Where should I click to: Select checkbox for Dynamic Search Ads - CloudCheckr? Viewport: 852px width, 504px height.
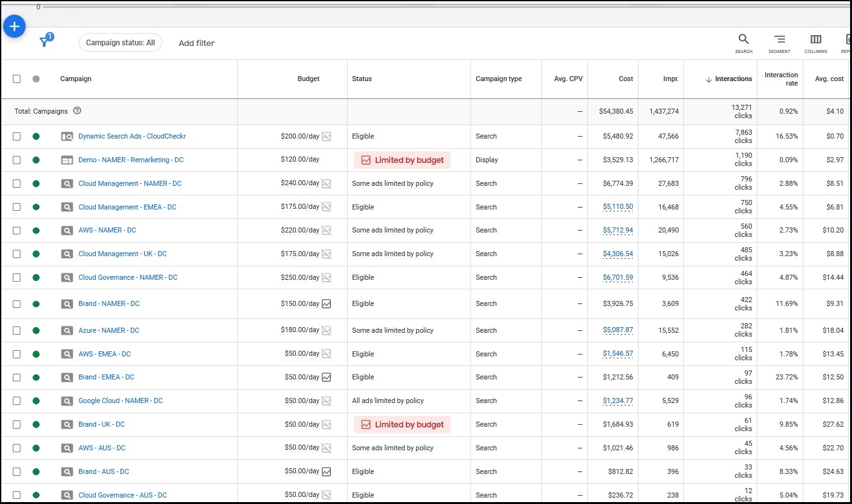(x=17, y=137)
